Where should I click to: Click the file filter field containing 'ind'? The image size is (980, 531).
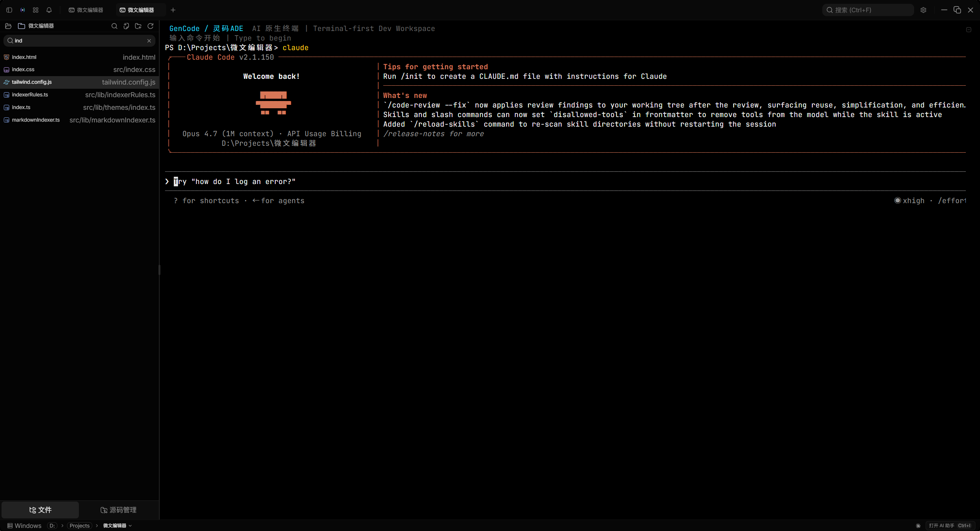80,41
